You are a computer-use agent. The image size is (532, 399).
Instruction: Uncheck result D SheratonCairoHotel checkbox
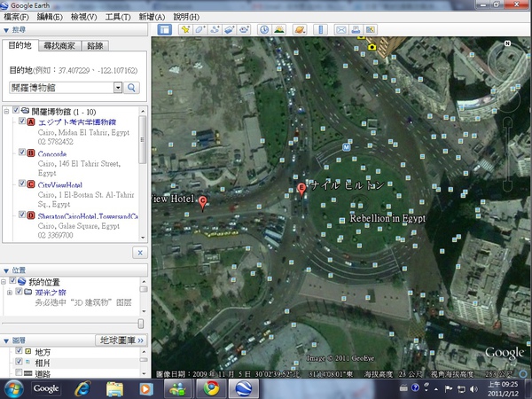pos(22,215)
